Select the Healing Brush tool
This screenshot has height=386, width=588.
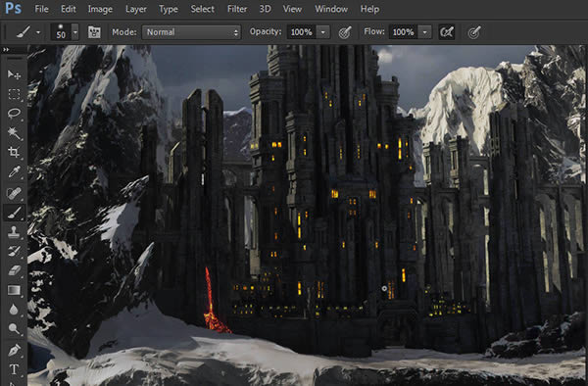point(14,193)
